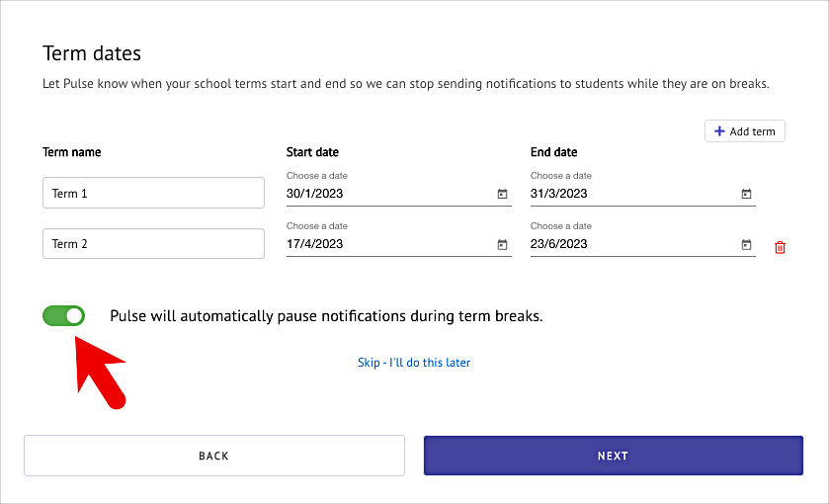829x504 pixels.
Task: Click the Add term button
Action: (x=744, y=131)
